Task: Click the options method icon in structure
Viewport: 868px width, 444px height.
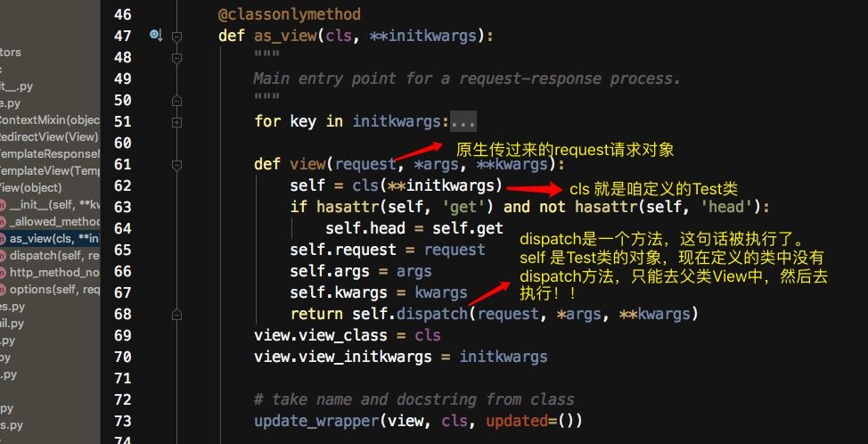Action: (x=2, y=290)
